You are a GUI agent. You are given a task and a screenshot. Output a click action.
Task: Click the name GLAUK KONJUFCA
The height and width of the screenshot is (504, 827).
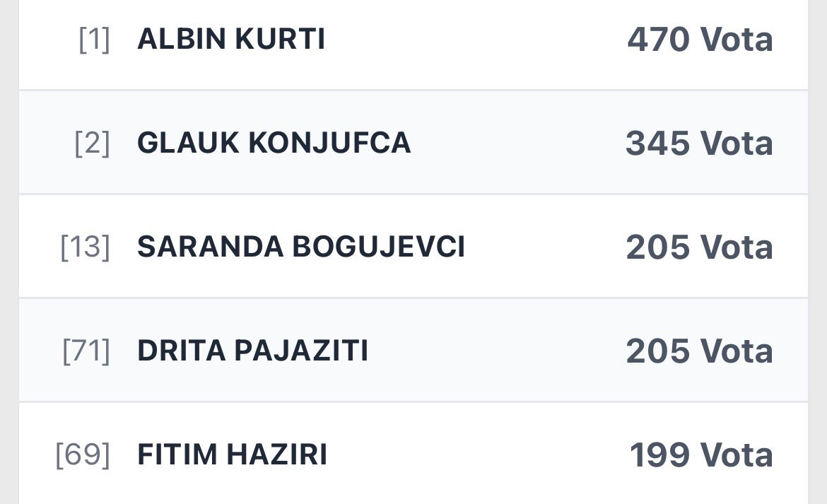274,143
